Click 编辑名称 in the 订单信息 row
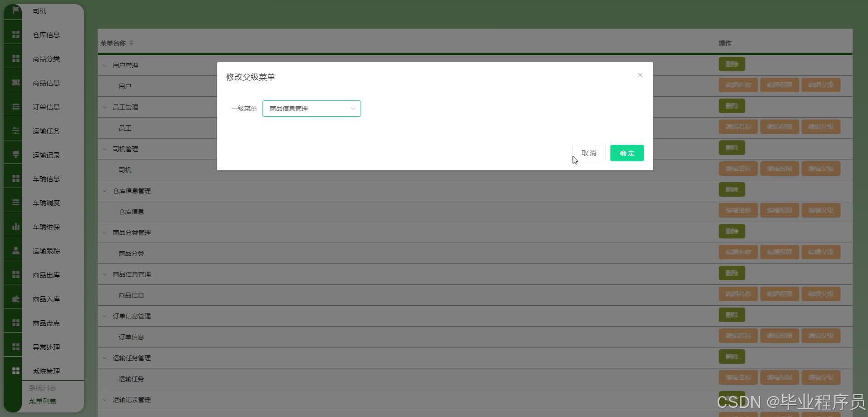Screen dimensions: 868x417 [x=738, y=336]
